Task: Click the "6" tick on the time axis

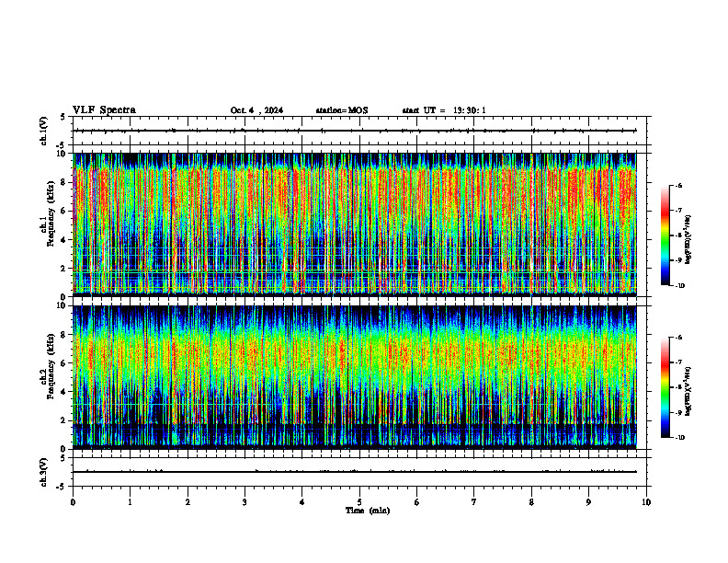Action: pyautogui.click(x=417, y=502)
